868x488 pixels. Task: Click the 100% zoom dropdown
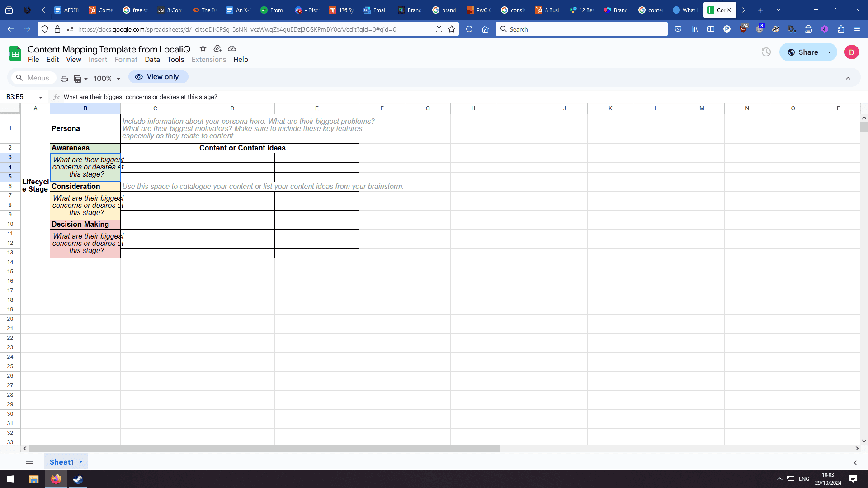pos(106,78)
